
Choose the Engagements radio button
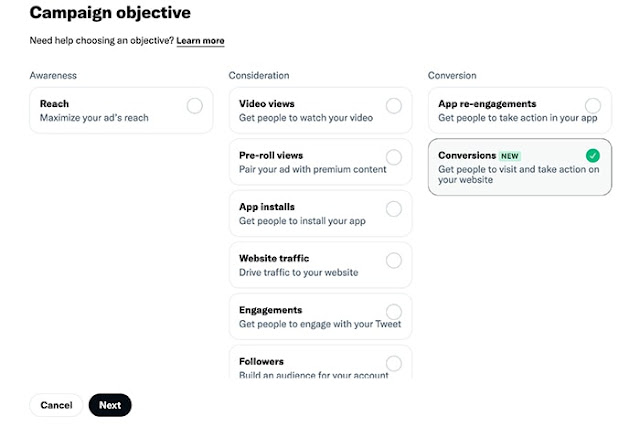coord(394,312)
